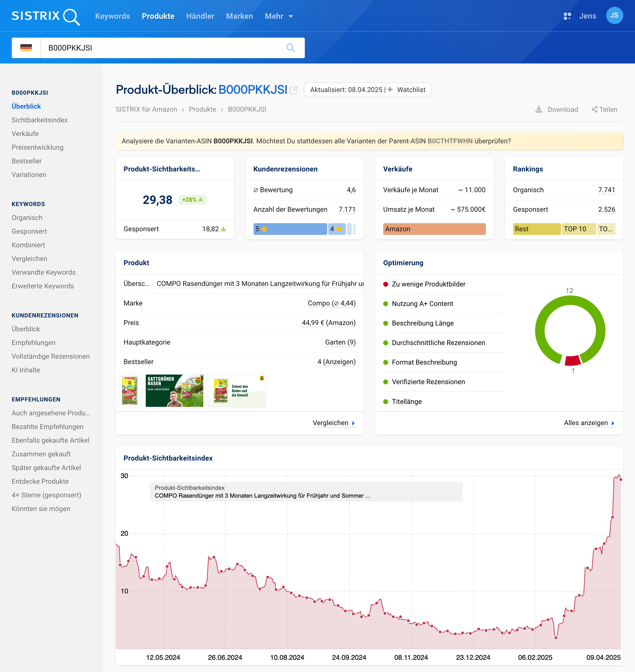Open the German flag country selector

(x=26, y=48)
